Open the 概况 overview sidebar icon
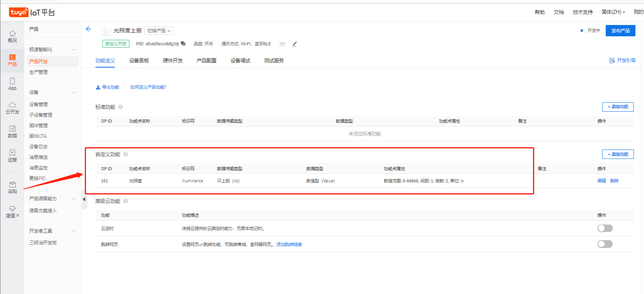 pyautogui.click(x=13, y=37)
